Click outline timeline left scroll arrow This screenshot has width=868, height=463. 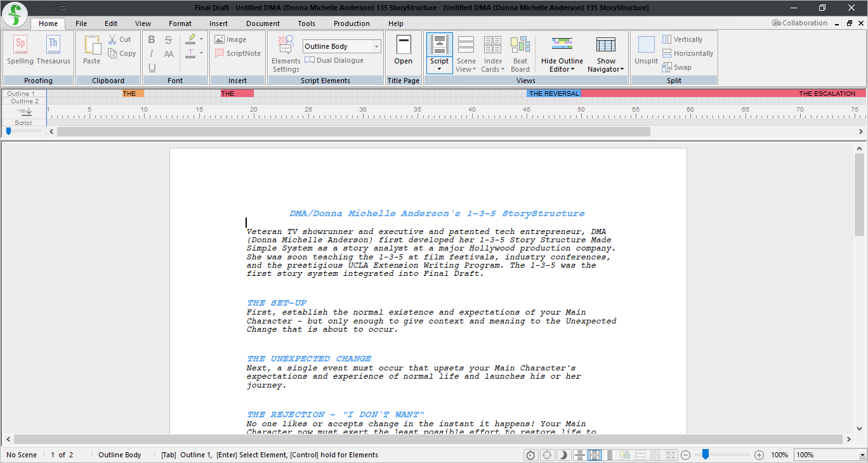52,131
